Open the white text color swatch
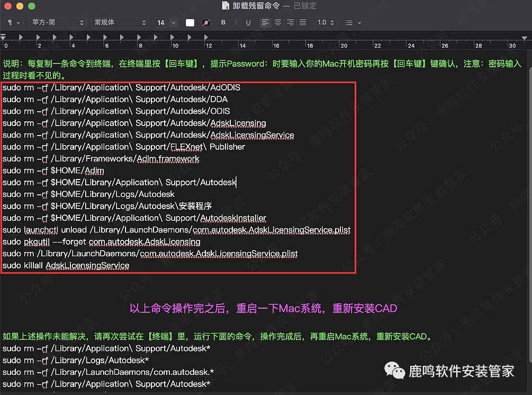Viewport: 532px width, 395px height. coord(190,23)
